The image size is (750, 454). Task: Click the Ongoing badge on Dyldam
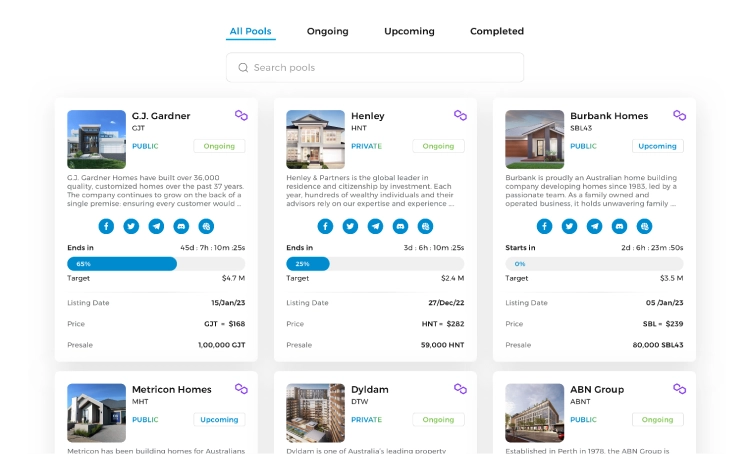point(438,420)
